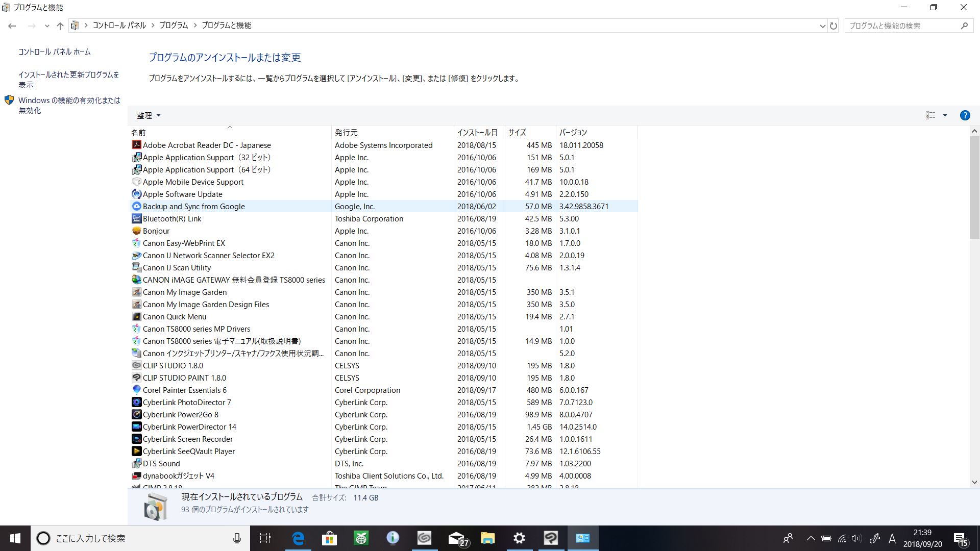980x551 pixels.
Task: Expand the address bar history dropdown
Action: (x=822, y=26)
